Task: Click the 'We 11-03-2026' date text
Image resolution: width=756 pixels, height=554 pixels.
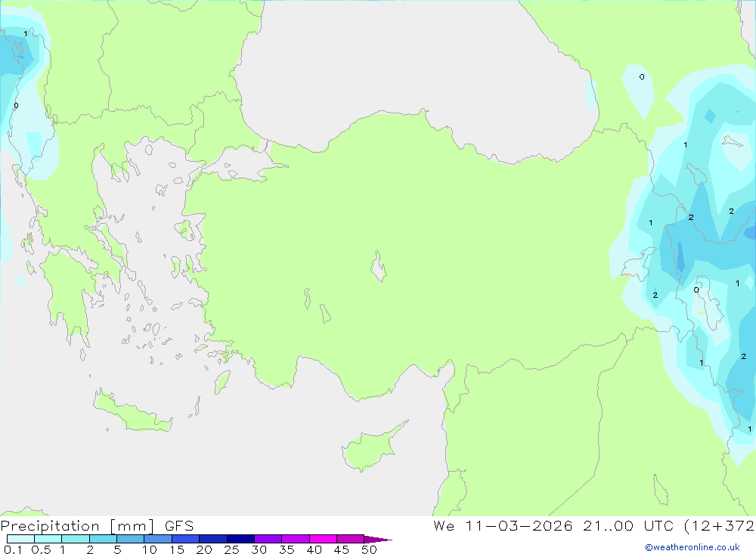Action: (503, 526)
